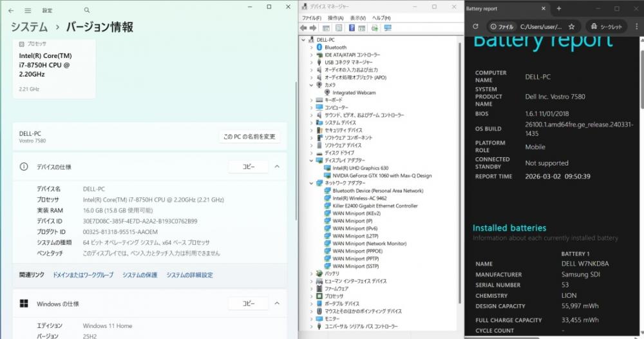Select Intel(R) UHD Graphics 630
This screenshot has height=339, width=644.
click(360, 168)
